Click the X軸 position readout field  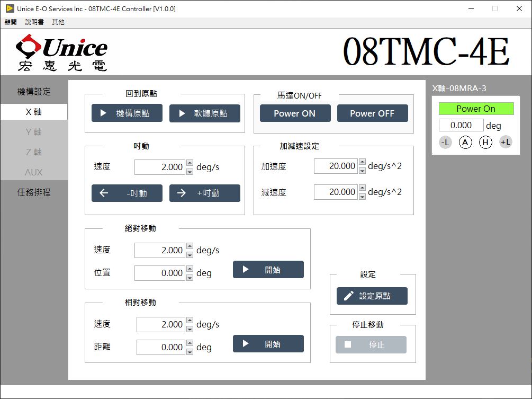pos(461,125)
